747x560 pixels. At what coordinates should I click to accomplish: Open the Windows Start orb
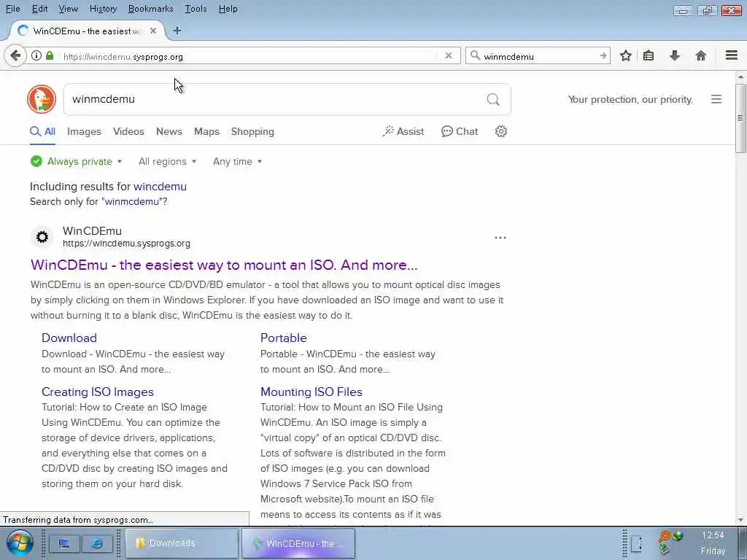click(20, 543)
